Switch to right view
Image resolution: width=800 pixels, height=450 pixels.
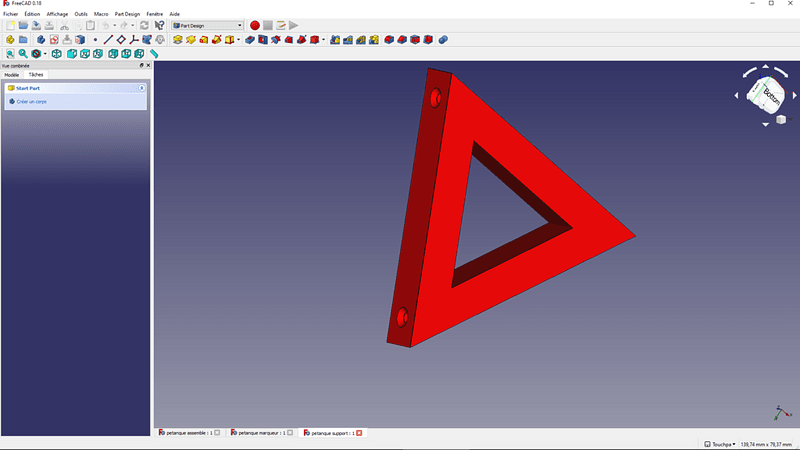98,54
